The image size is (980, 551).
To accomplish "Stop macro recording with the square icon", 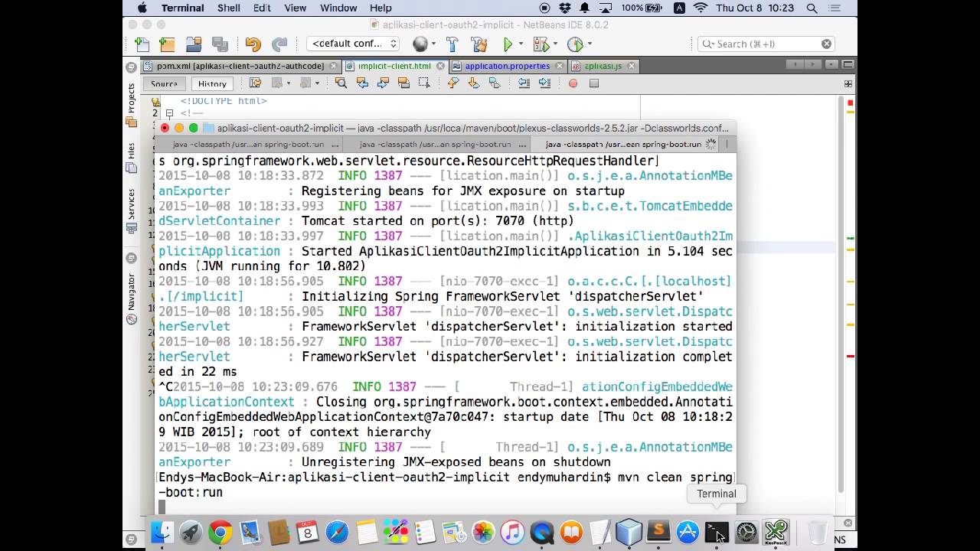I will click(593, 83).
